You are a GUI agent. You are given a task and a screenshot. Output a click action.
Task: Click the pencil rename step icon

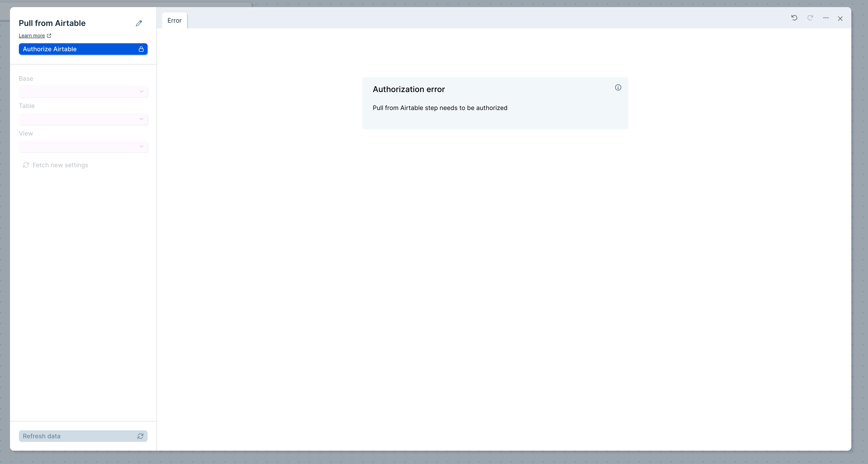pos(139,23)
